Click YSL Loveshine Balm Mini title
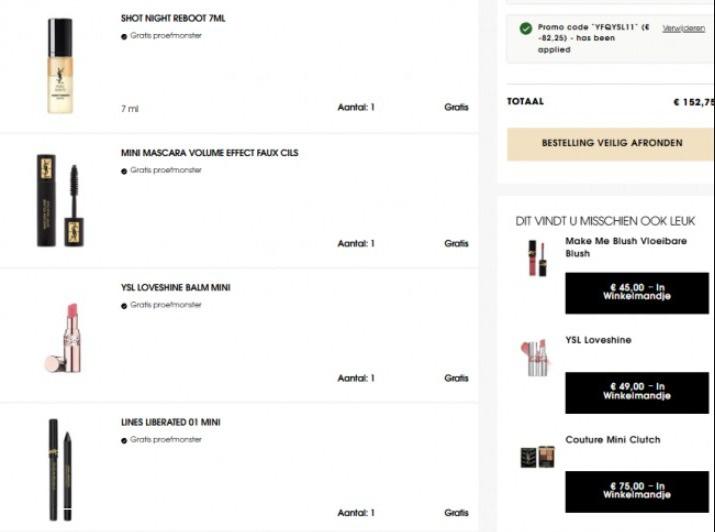 [175, 288]
